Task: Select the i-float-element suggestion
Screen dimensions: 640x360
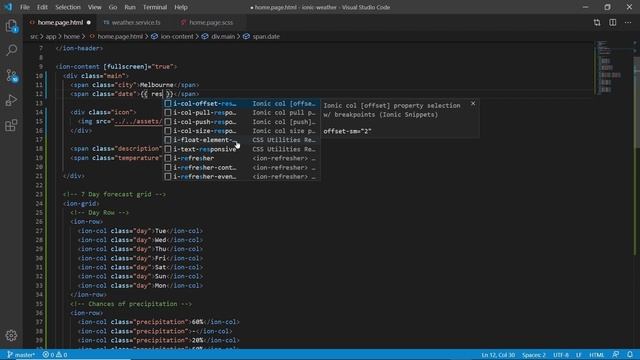Action: point(242,140)
